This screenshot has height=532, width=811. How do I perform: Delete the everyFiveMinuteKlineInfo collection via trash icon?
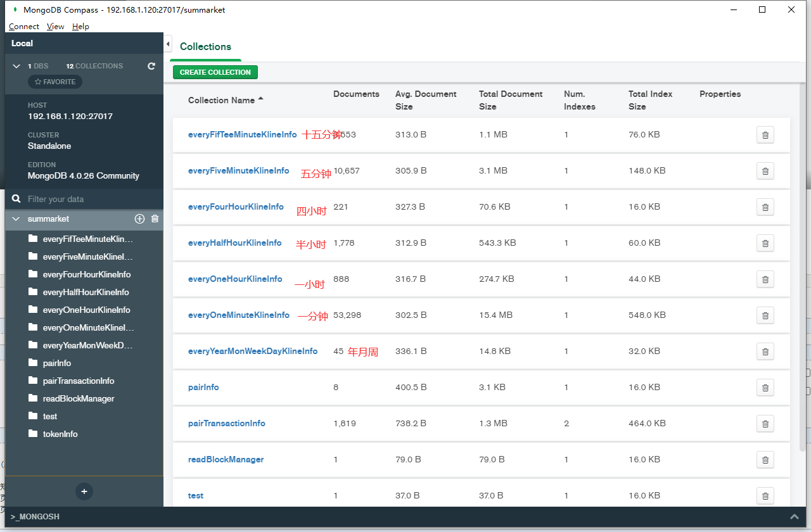click(765, 171)
